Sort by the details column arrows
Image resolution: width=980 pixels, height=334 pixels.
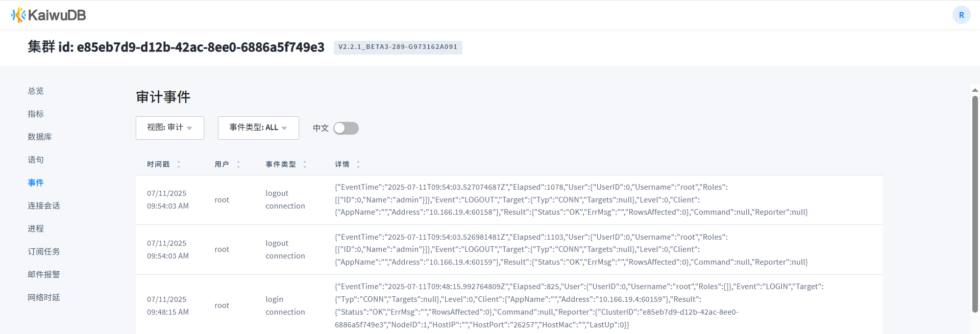358,164
